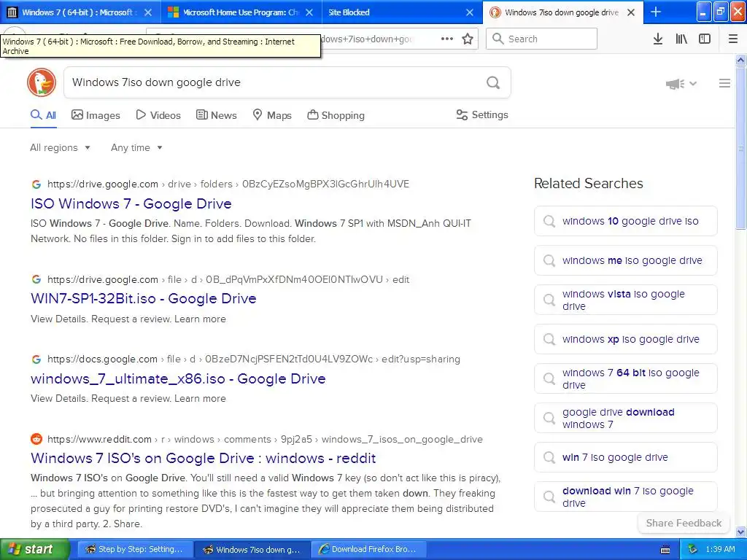Open page actions three-dots menu
The height and width of the screenshot is (560, 747).
pos(447,39)
